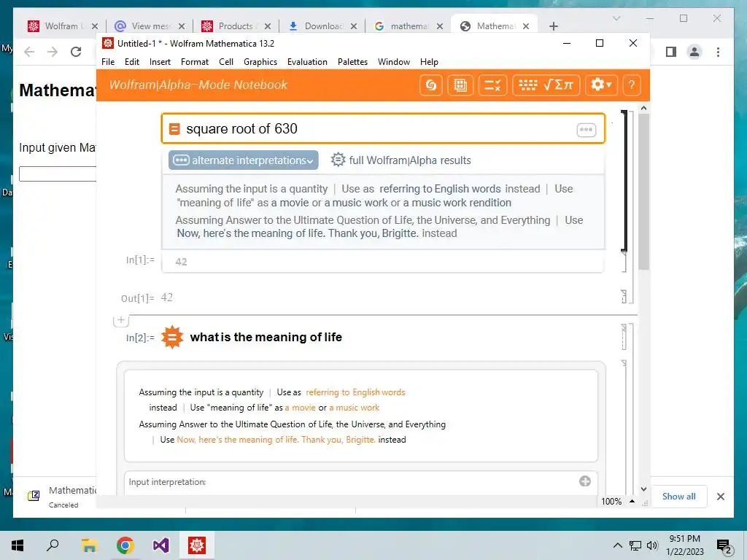Open the 100% magnification dropdown arrow

632,502
